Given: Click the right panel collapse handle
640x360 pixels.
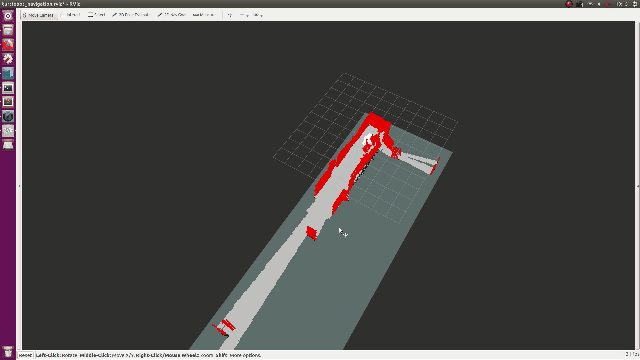Looking at the screenshot, I should pyautogui.click(x=638, y=186).
